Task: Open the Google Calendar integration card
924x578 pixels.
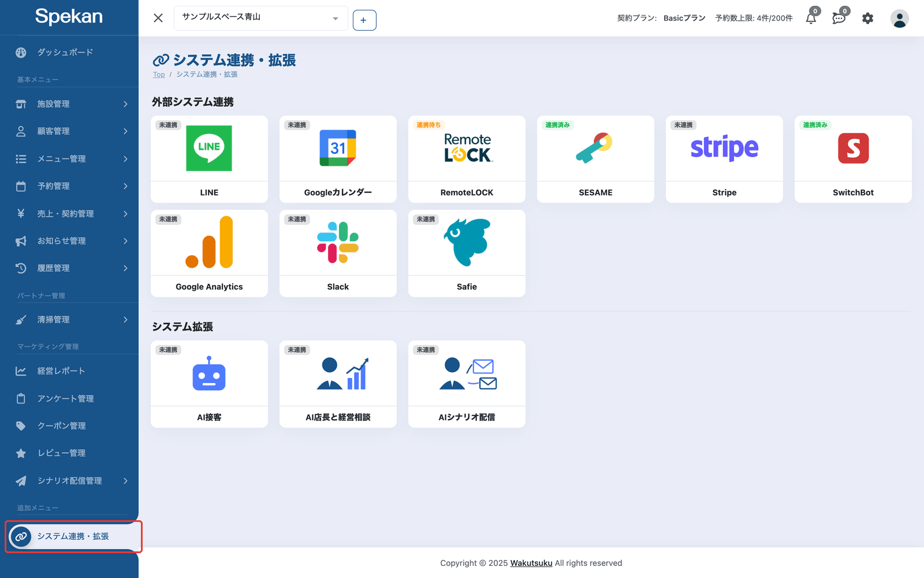Action: 338,159
